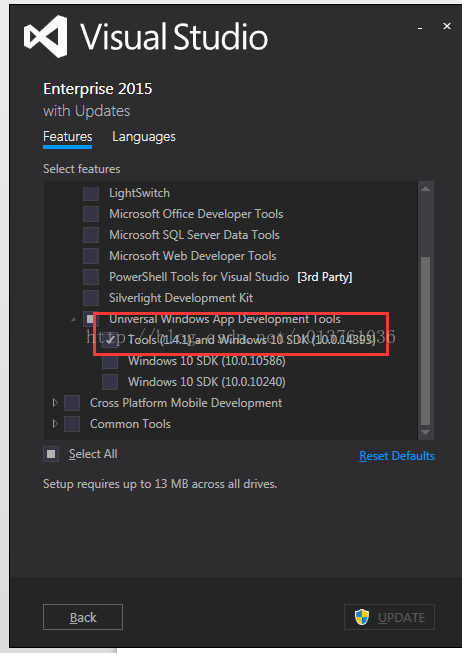Click the scrollbar up arrow in feature list
This screenshot has width=462, height=653.
click(425, 189)
